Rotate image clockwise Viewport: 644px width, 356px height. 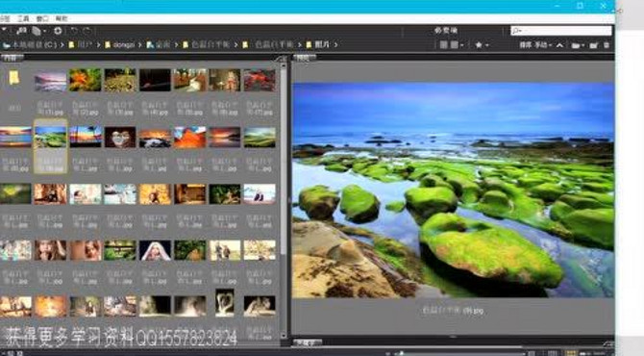87,31
